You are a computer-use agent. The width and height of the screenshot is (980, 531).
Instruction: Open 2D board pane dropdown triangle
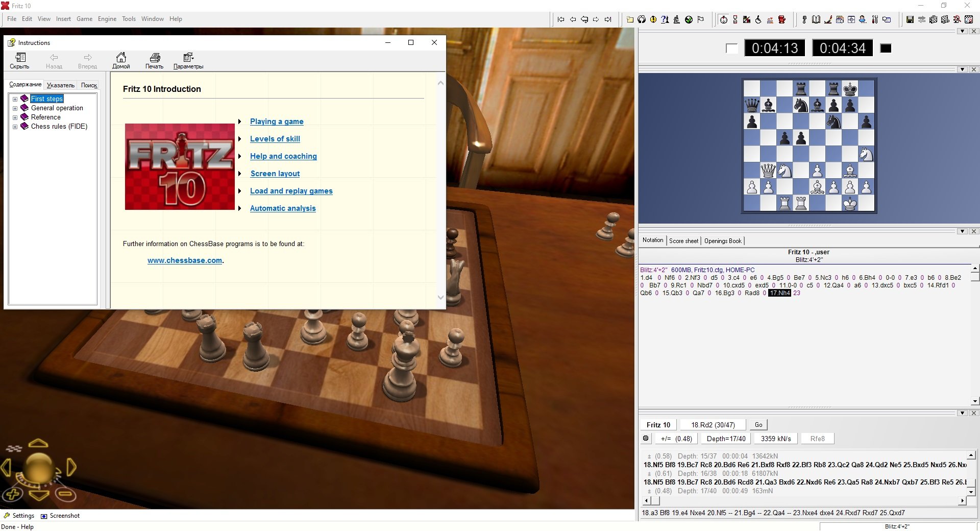pos(963,69)
